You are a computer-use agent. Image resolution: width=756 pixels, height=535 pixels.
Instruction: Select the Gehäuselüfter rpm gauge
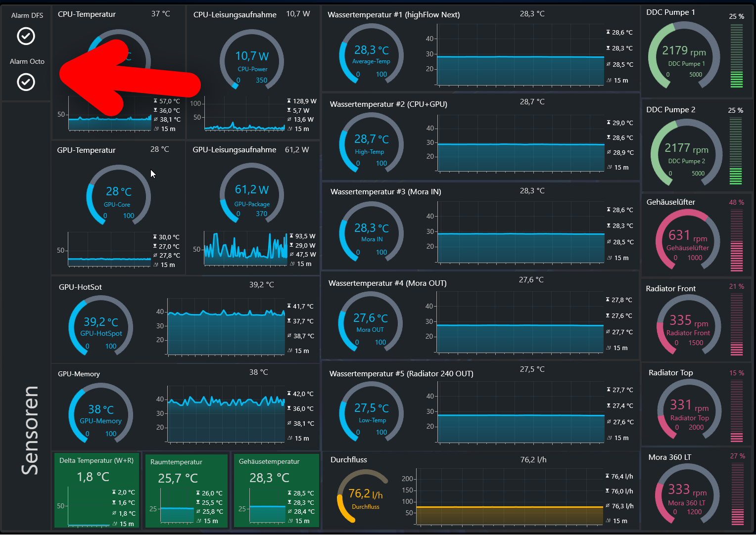point(687,239)
